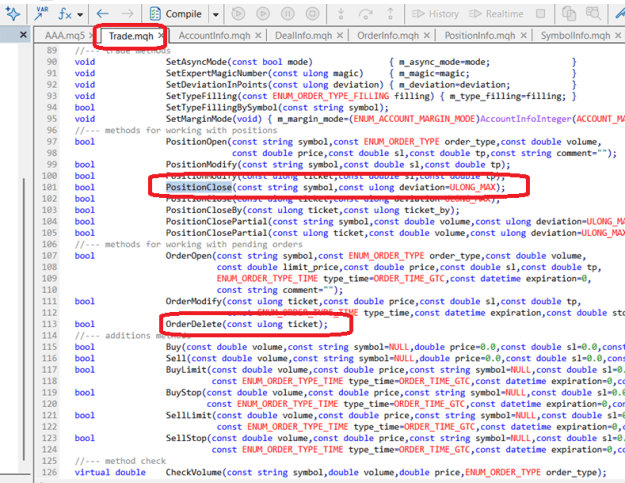
Task: Close the SymbolInfo.mqh tab
Action: [618, 35]
